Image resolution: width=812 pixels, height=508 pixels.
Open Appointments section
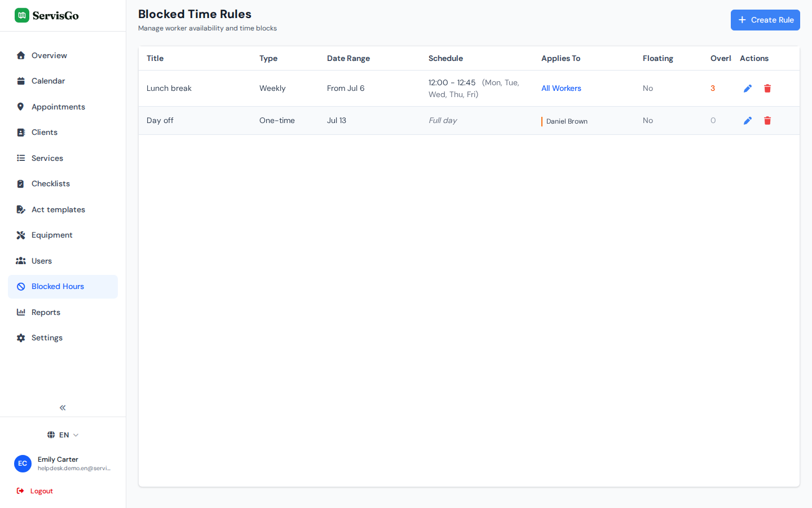tap(63, 107)
